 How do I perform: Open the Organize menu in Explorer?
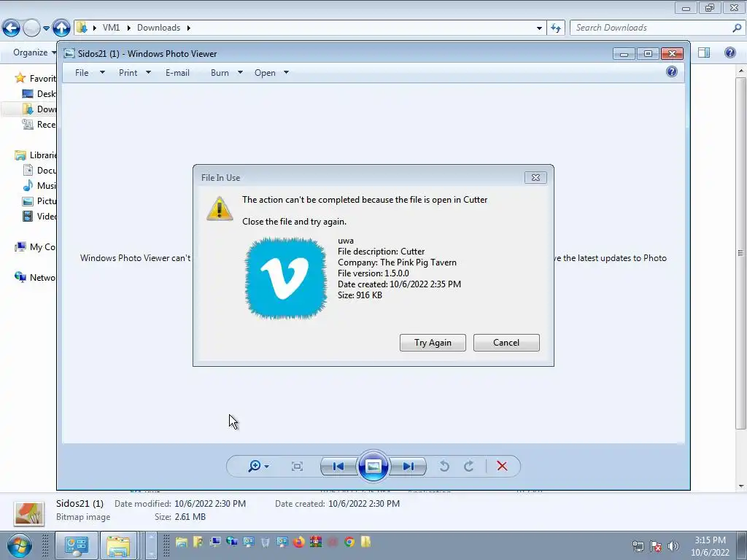pyautogui.click(x=34, y=52)
